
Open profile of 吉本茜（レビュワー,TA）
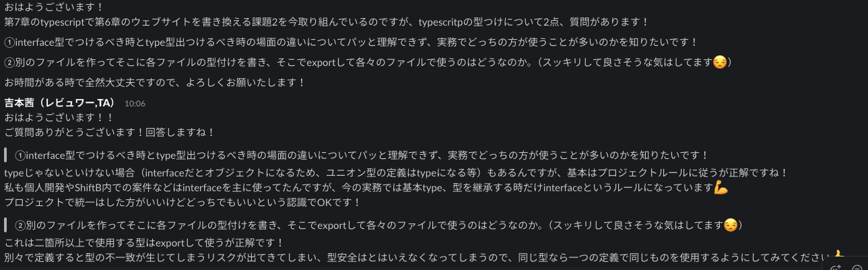(60, 103)
